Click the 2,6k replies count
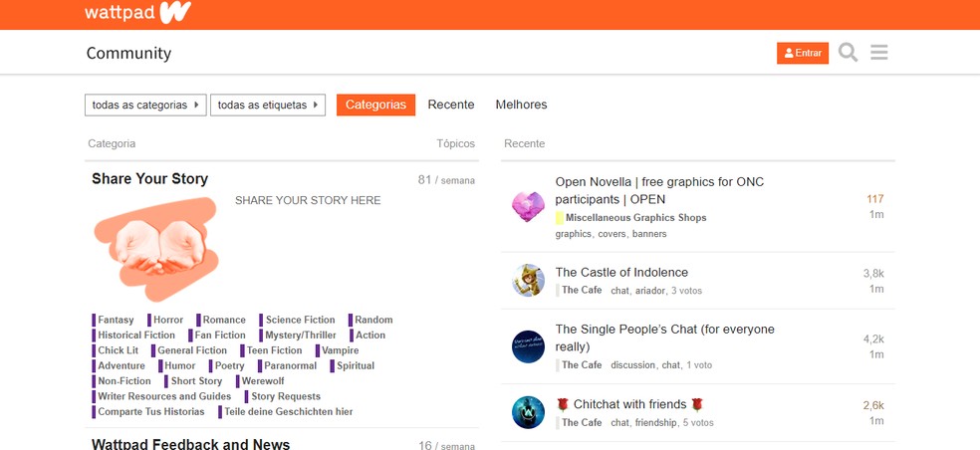The image size is (980, 450). 873,405
